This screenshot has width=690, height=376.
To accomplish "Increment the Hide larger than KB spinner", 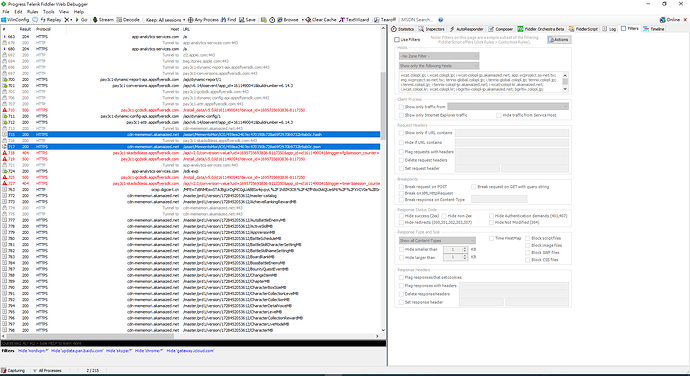I will (x=465, y=256).
